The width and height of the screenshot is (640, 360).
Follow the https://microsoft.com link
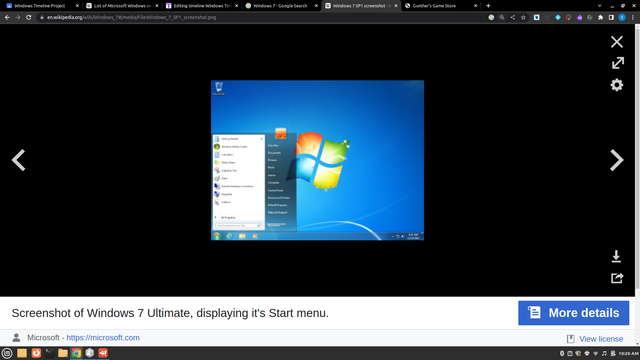pos(103,338)
